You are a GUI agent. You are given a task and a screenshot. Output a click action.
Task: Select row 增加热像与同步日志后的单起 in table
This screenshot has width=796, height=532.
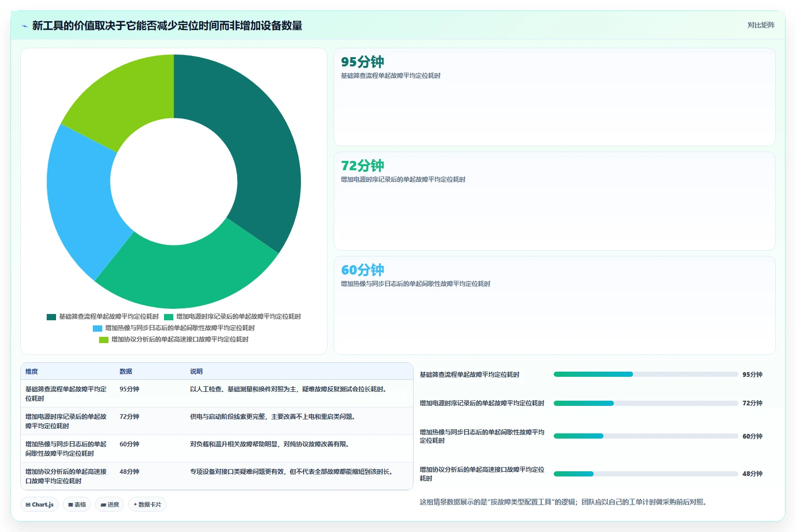point(217,448)
